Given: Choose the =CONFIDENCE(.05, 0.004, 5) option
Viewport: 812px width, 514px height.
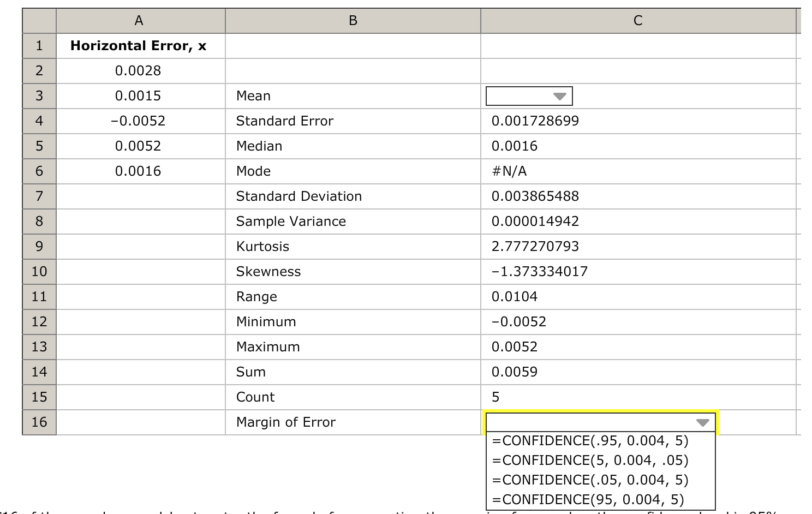Looking at the screenshot, I should pyautogui.click(x=589, y=480).
